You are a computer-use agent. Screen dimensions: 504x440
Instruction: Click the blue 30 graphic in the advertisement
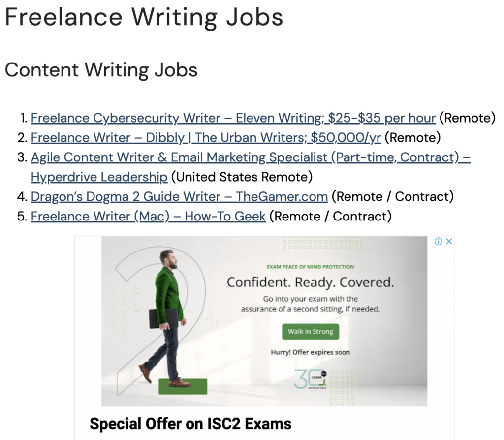(x=310, y=378)
